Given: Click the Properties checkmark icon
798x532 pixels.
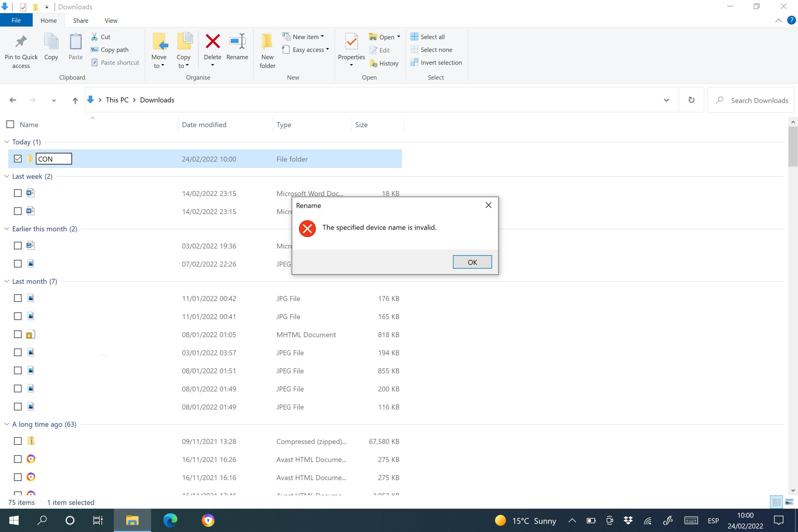Looking at the screenshot, I should pyautogui.click(x=352, y=41).
